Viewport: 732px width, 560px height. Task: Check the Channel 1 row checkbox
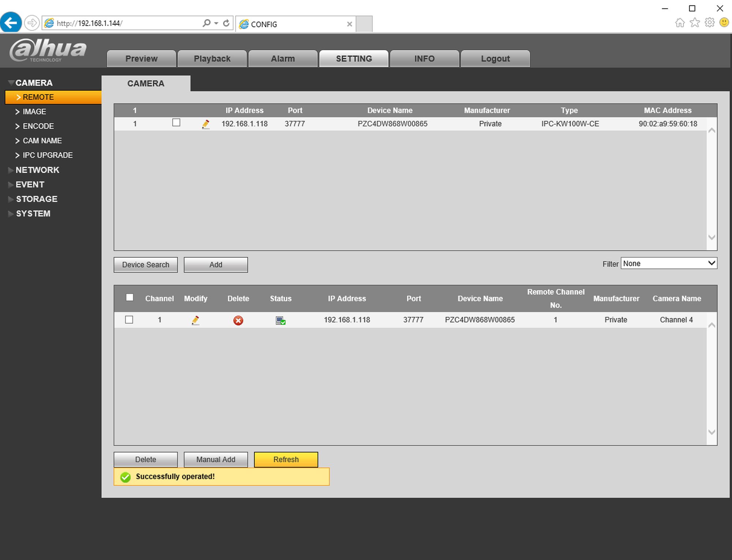(129, 320)
